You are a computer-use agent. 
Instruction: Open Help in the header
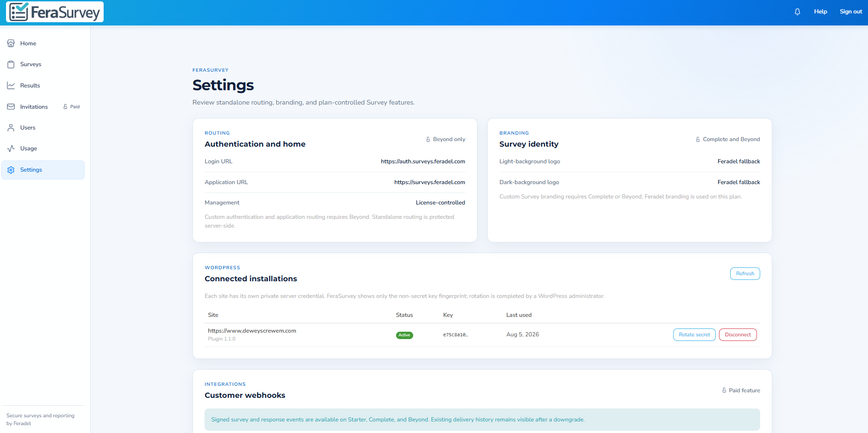pyautogui.click(x=820, y=12)
